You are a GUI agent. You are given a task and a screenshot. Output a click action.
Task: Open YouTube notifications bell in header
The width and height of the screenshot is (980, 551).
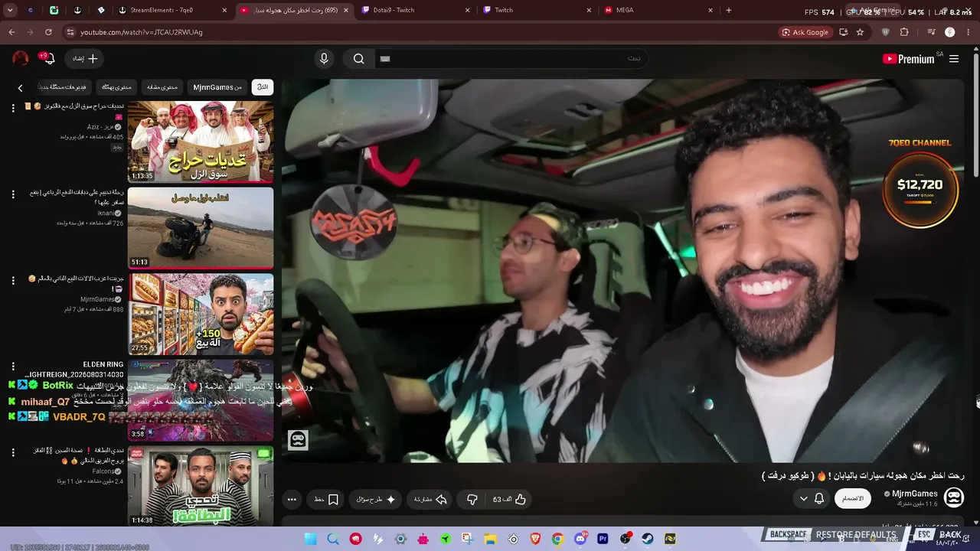pos(49,59)
